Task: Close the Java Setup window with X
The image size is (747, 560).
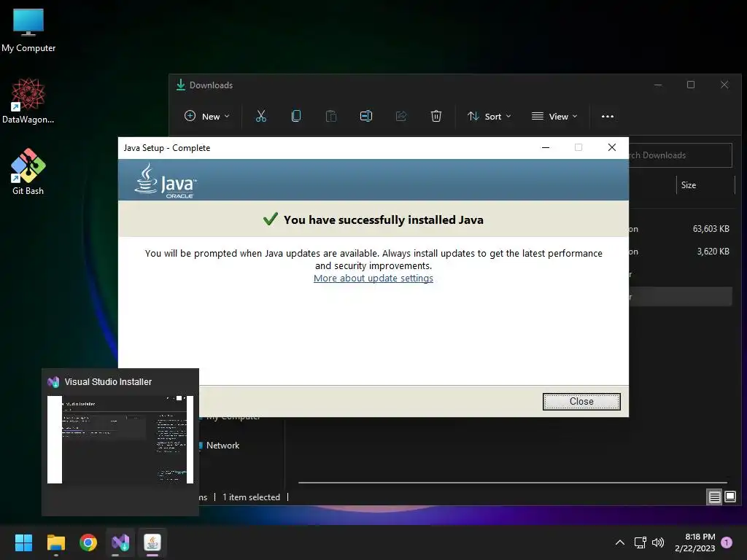Action: [612, 147]
